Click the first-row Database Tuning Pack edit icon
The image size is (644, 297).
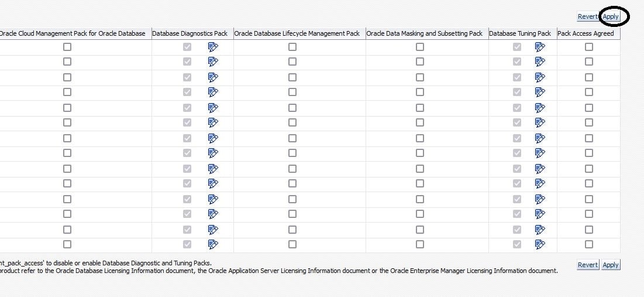(x=540, y=47)
